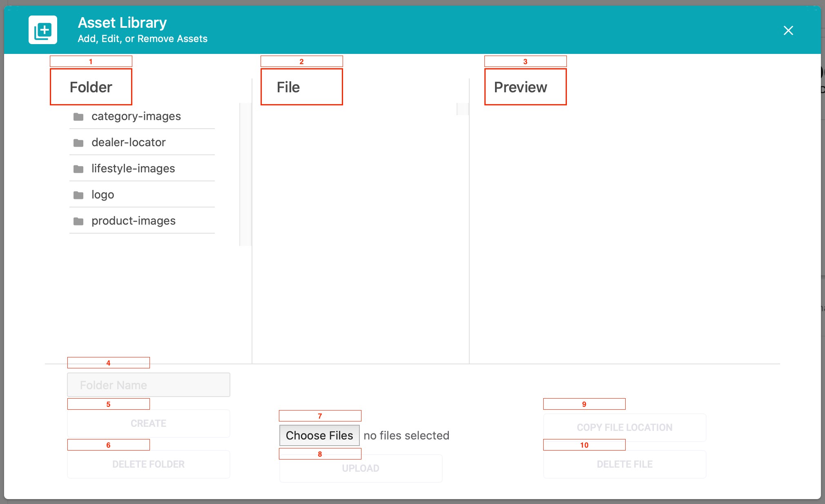
Task: Click the Folder list scrollbar track
Action: coord(245,174)
